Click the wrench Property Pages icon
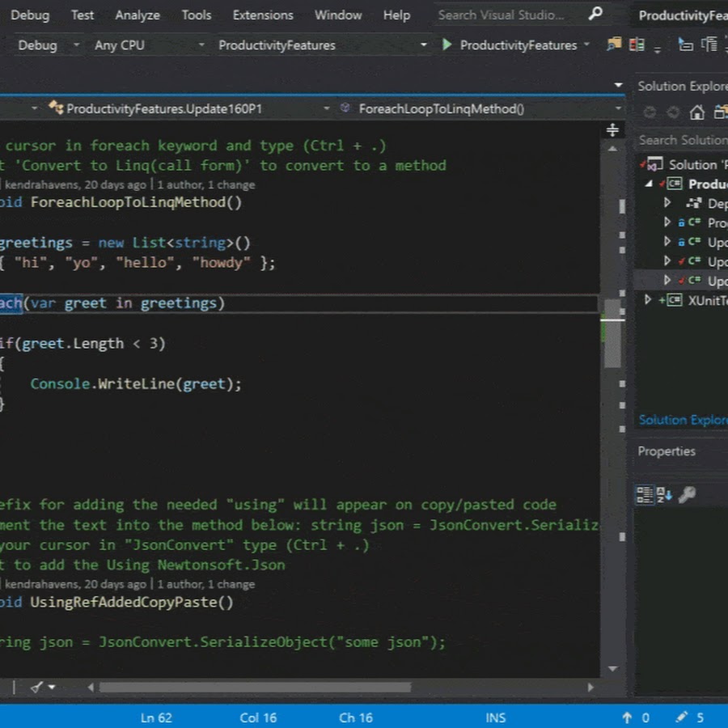This screenshot has height=728, width=728. click(x=687, y=494)
